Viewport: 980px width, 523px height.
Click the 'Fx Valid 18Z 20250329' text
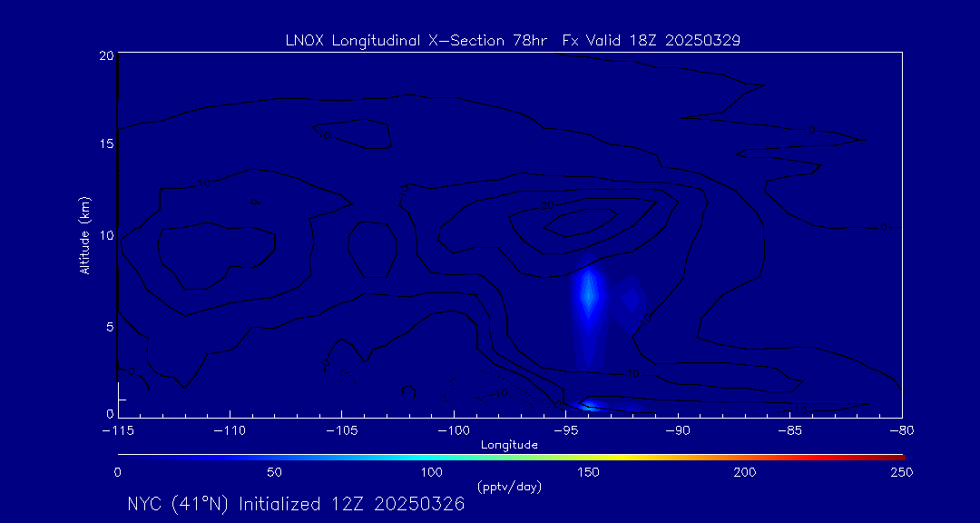[652, 41]
